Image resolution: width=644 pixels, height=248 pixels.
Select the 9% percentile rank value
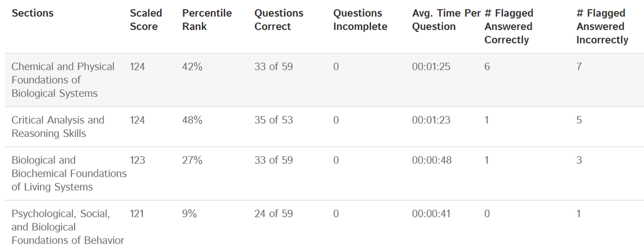(x=189, y=214)
